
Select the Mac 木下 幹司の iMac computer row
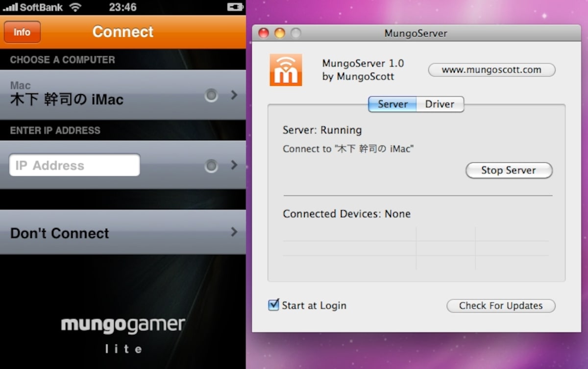click(x=122, y=95)
